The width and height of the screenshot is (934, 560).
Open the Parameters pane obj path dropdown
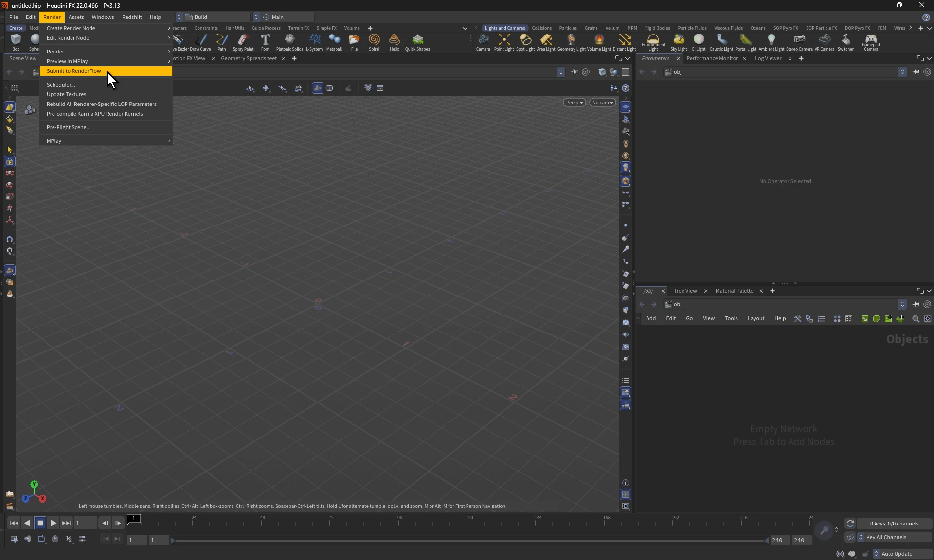(x=902, y=72)
